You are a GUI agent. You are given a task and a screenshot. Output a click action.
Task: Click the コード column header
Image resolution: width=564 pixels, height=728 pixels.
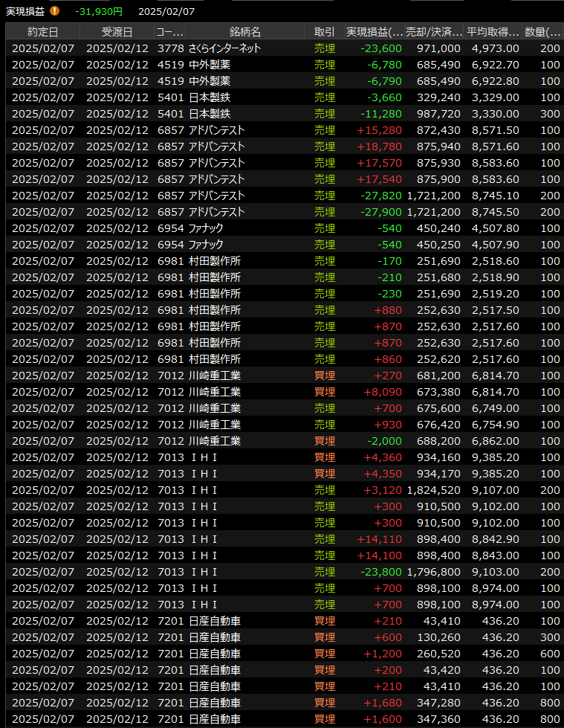169,32
